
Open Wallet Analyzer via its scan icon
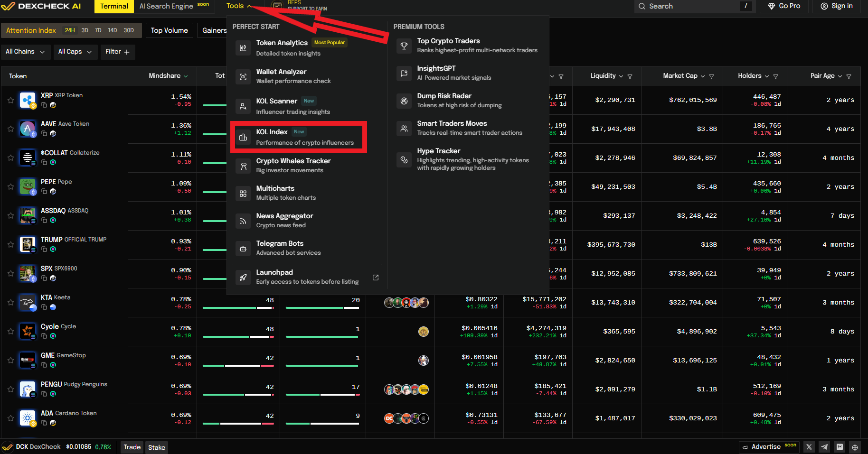243,77
